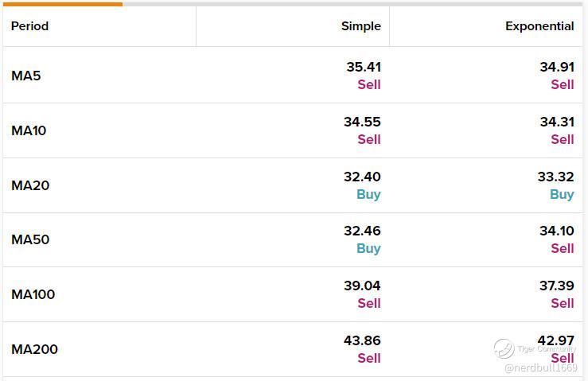This screenshot has width=588, height=381.
Task: Select the MA5 row label
Action: [26, 76]
